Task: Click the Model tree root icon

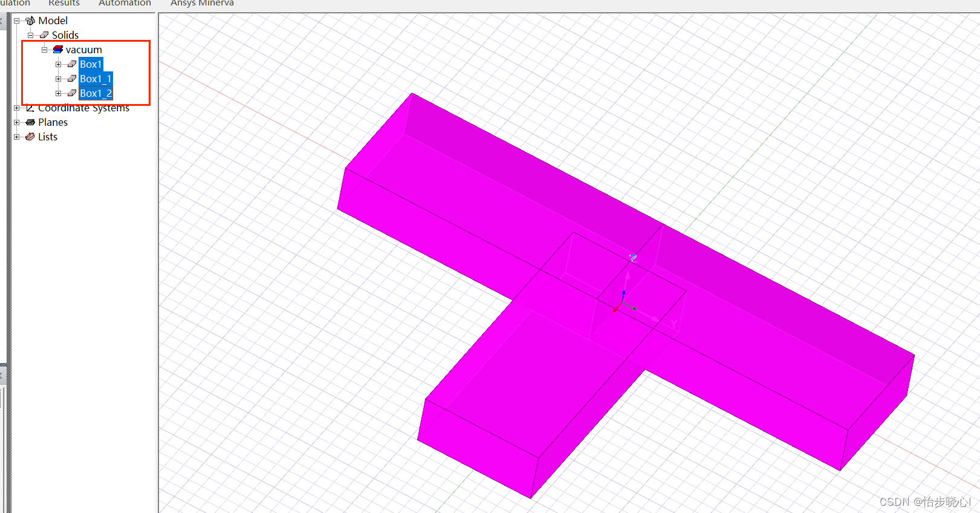Action: pyautogui.click(x=30, y=21)
